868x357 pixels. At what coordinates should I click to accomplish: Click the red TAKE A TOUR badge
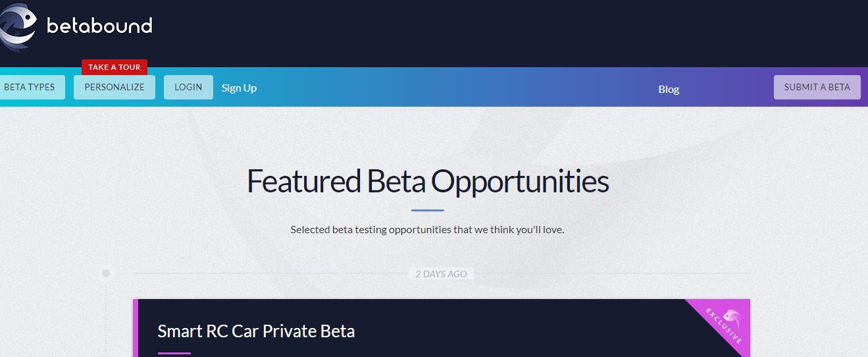click(115, 67)
